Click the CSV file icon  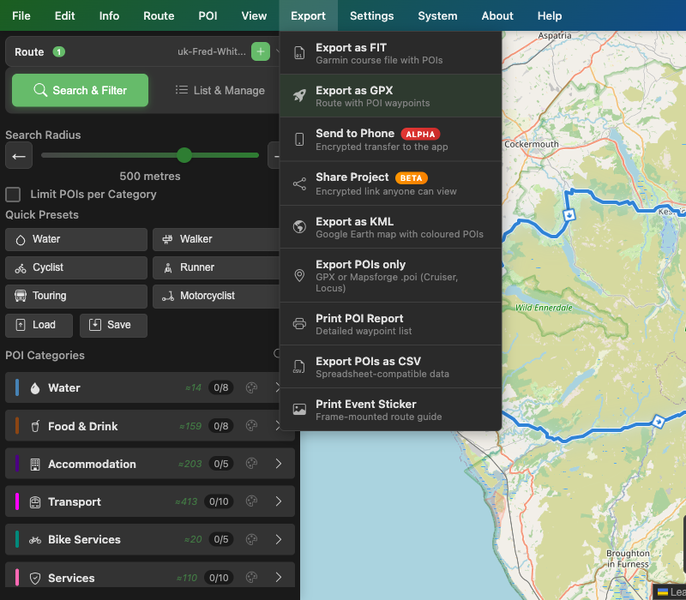299,367
